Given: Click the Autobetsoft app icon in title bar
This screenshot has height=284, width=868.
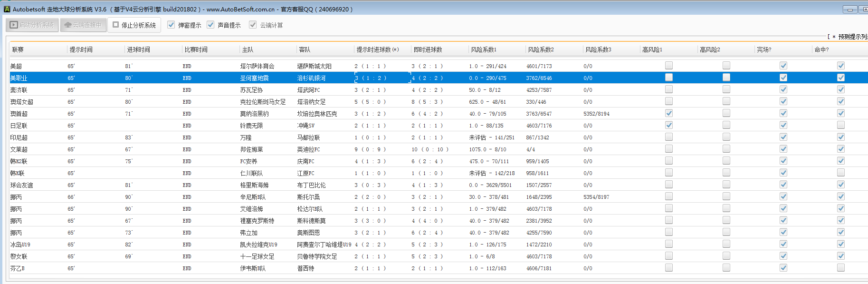Looking at the screenshot, I should pyautogui.click(x=7, y=9).
